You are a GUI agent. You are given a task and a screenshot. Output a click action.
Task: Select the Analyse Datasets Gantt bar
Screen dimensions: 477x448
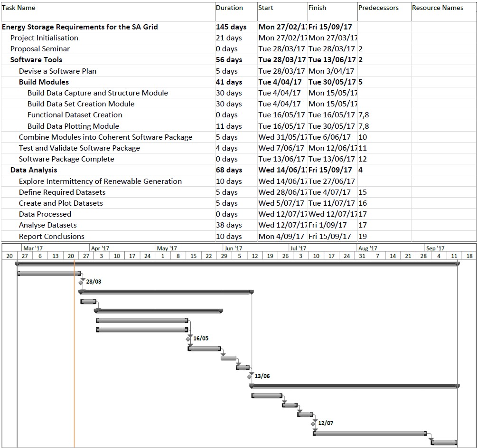pyautogui.click(x=370, y=433)
